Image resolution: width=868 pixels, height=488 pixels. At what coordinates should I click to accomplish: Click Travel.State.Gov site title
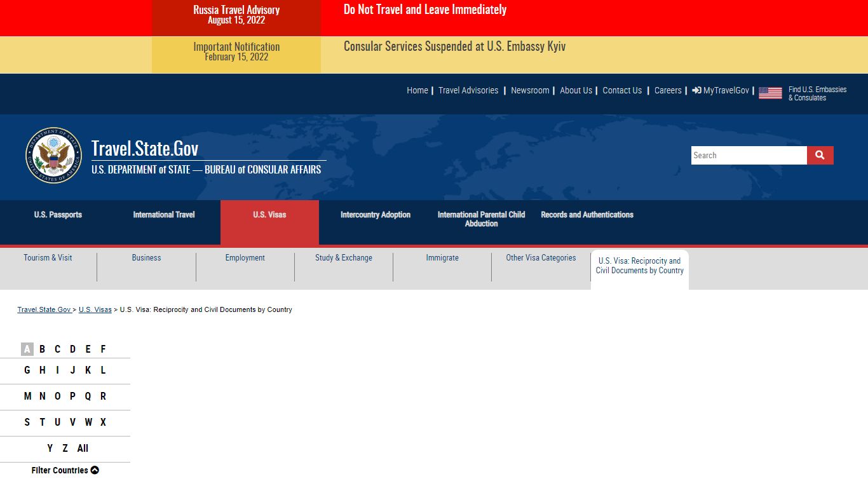point(145,148)
